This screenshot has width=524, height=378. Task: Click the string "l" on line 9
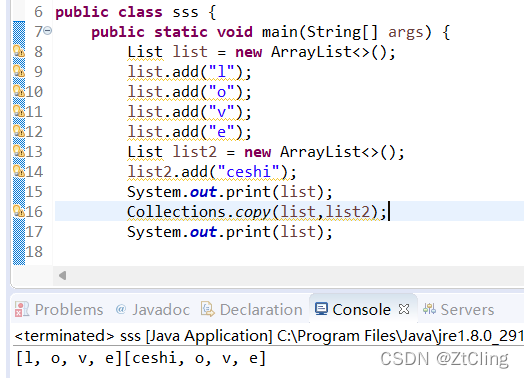tap(222, 72)
